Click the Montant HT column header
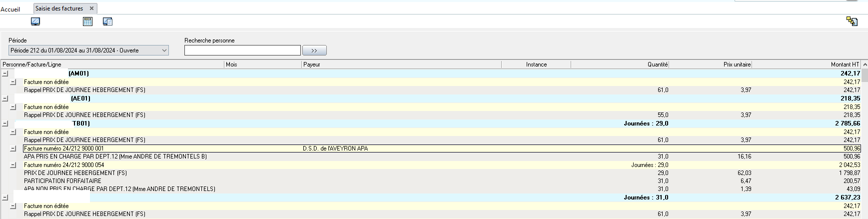Screen dimensions: 868x219 pos(807,64)
